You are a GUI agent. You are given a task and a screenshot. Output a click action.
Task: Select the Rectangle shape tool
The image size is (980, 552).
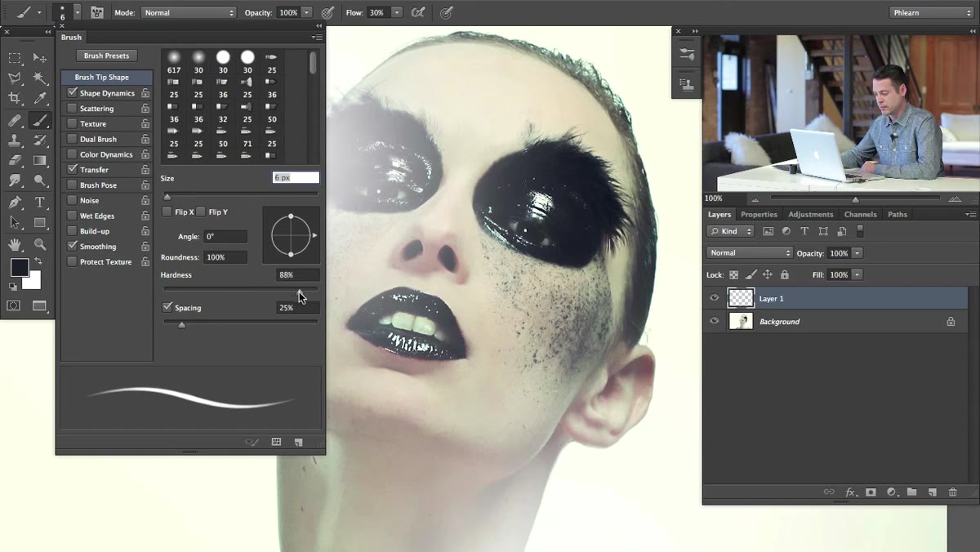coord(39,222)
